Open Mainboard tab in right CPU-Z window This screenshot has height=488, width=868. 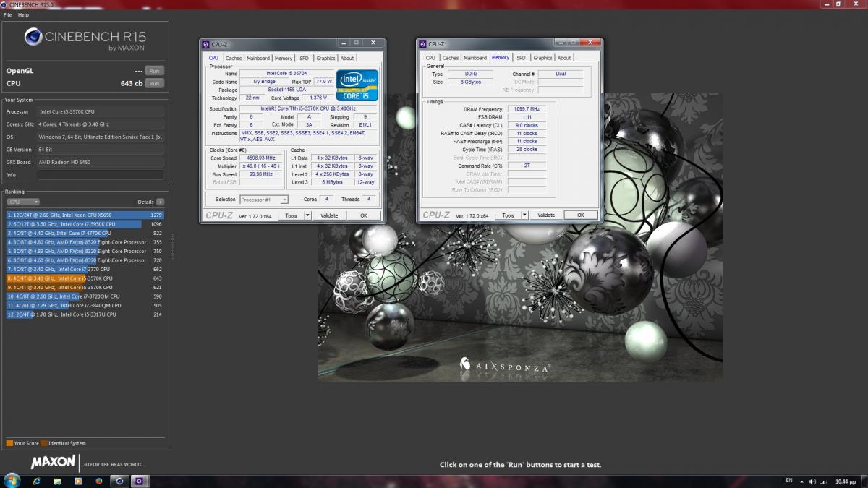(475, 58)
